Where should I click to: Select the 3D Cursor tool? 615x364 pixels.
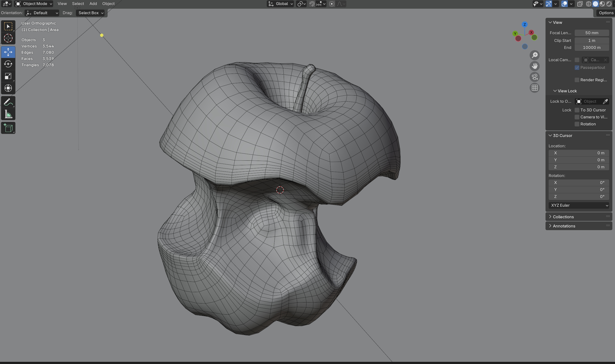click(8, 38)
